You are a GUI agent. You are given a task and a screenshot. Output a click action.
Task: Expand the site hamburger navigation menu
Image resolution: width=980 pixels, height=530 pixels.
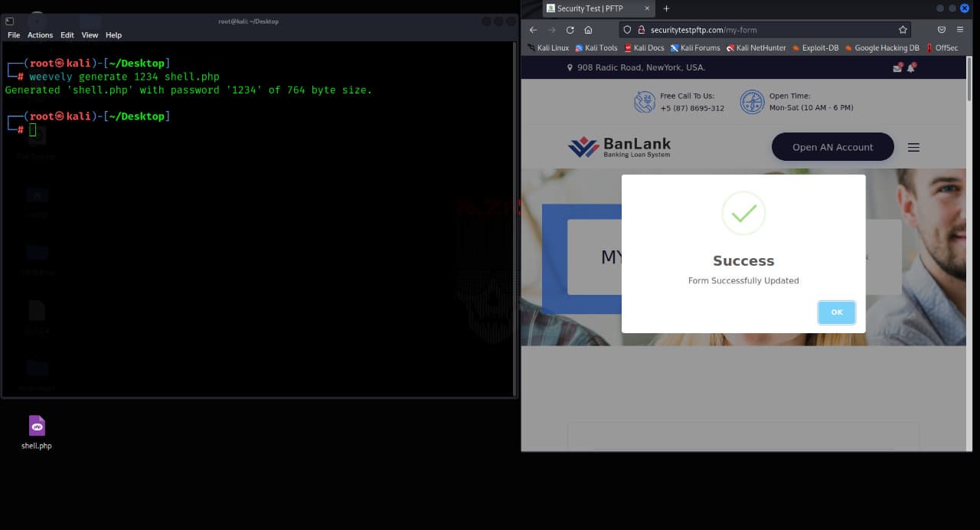[913, 147]
